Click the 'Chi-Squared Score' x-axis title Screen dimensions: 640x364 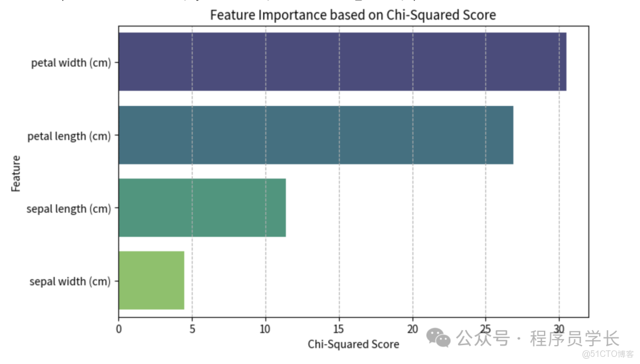tap(353, 344)
